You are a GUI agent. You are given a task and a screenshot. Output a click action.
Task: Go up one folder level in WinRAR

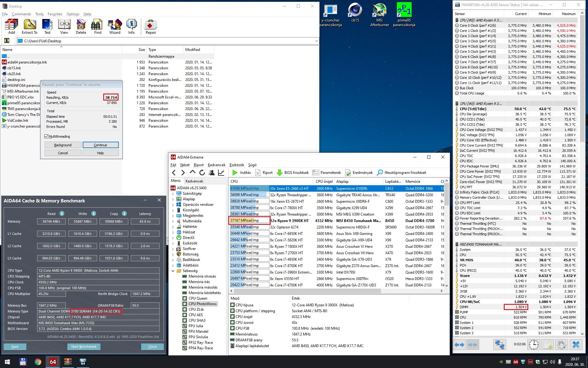7,41
